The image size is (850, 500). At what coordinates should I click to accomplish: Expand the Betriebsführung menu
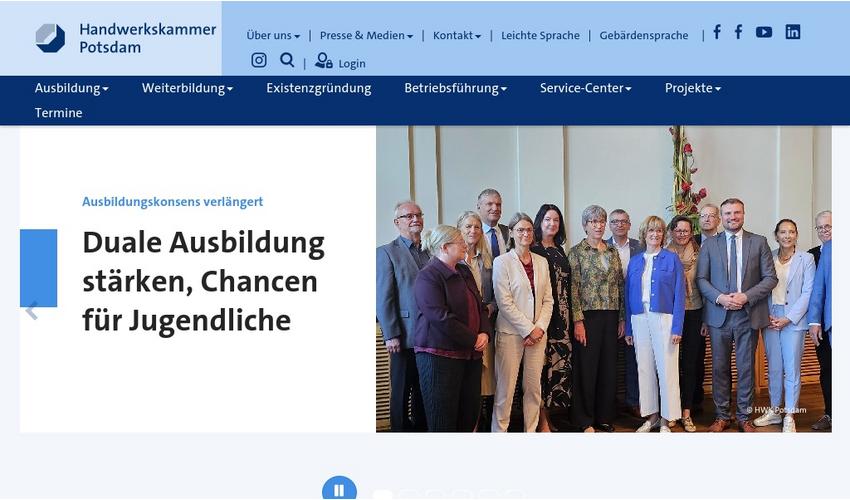pyautogui.click(x=455, y=88)
